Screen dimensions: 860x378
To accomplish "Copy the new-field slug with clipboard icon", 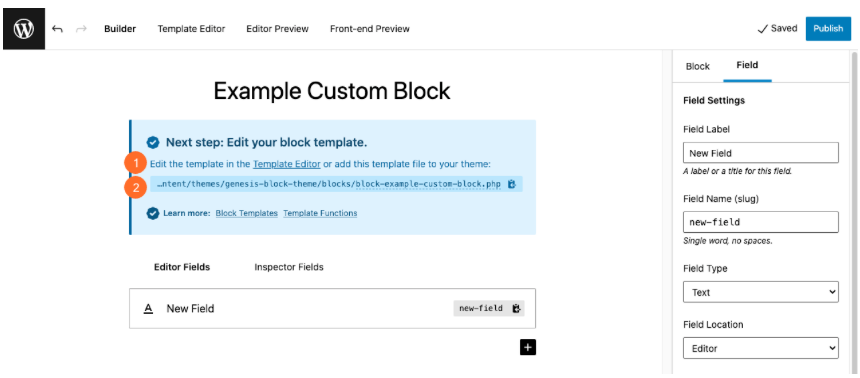I will (516, 308).
